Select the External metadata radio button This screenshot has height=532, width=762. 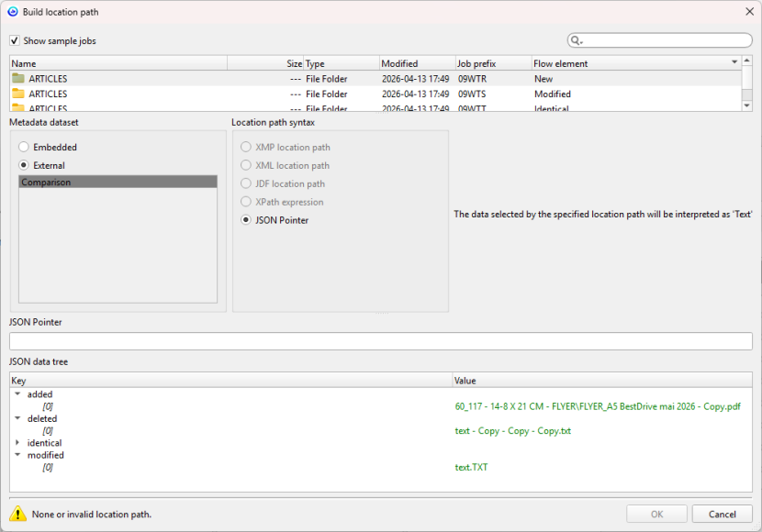coord(25,165)
